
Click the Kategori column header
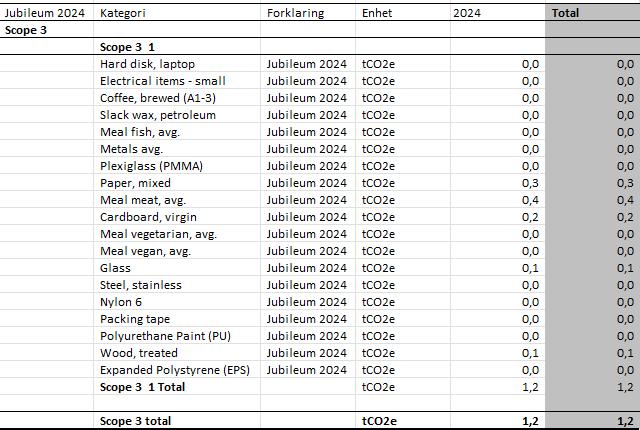tap(122, 13)
